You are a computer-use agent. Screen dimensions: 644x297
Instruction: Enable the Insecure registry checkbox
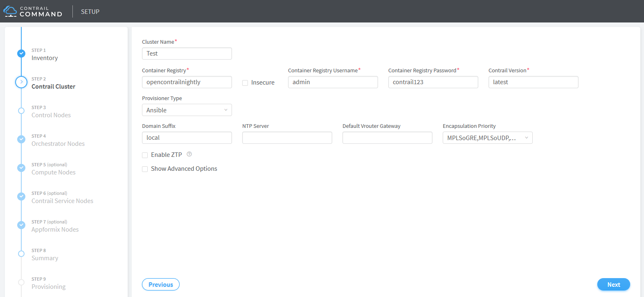coord(245,83)
